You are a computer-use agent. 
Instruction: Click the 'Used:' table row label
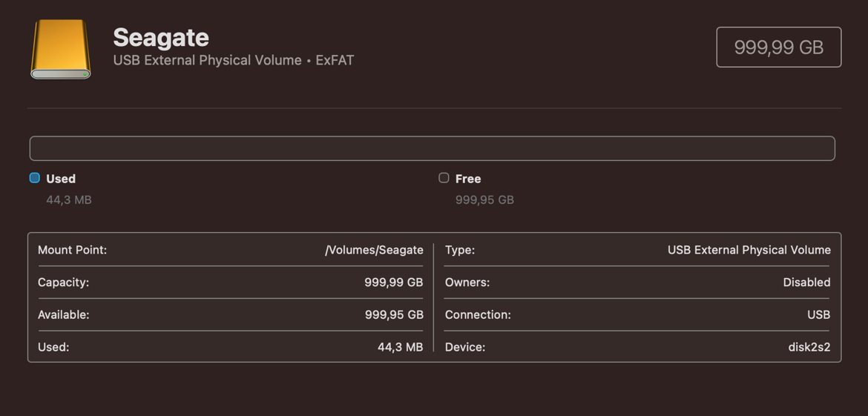tap(53, 347)
